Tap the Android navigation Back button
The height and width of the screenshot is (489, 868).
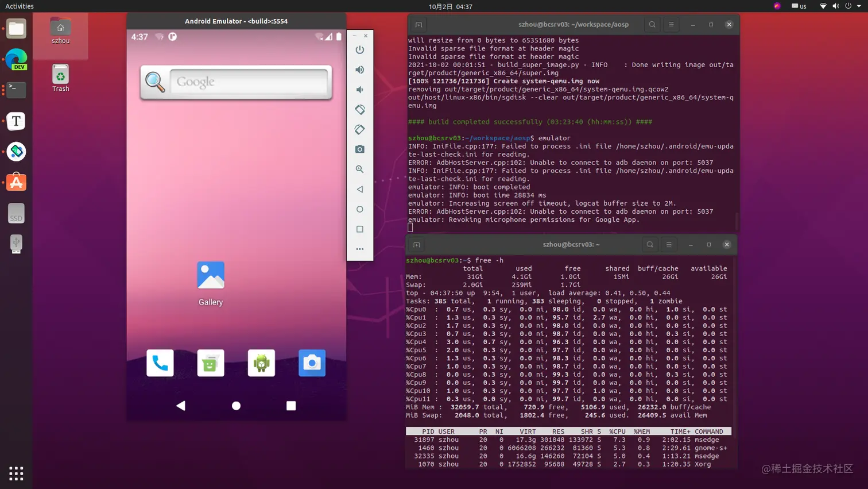(181, 406)
